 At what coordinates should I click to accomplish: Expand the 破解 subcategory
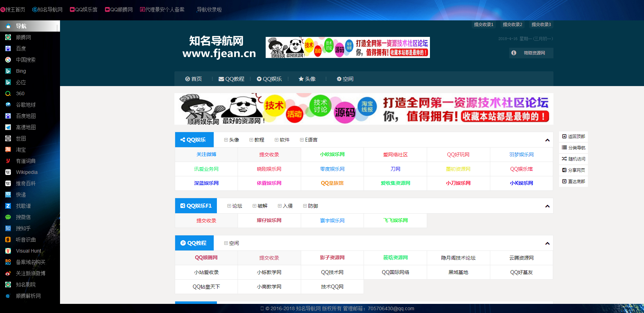(x=260, y=206)
